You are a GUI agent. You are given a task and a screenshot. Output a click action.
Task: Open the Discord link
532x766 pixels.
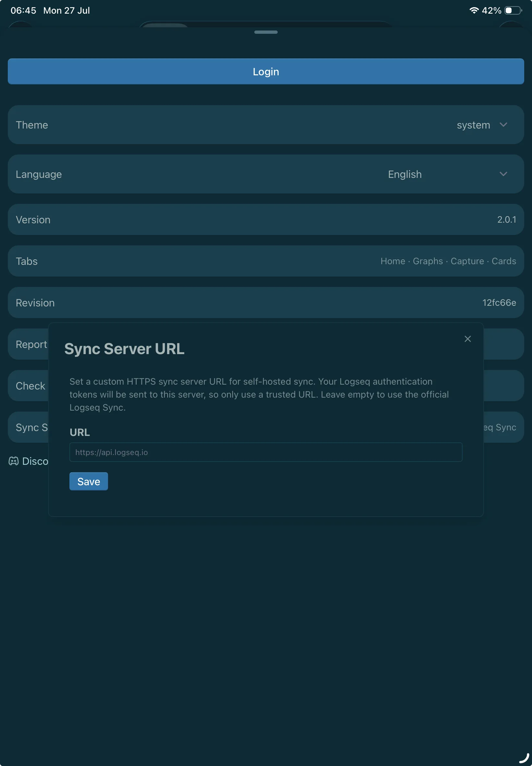(29, 461)
